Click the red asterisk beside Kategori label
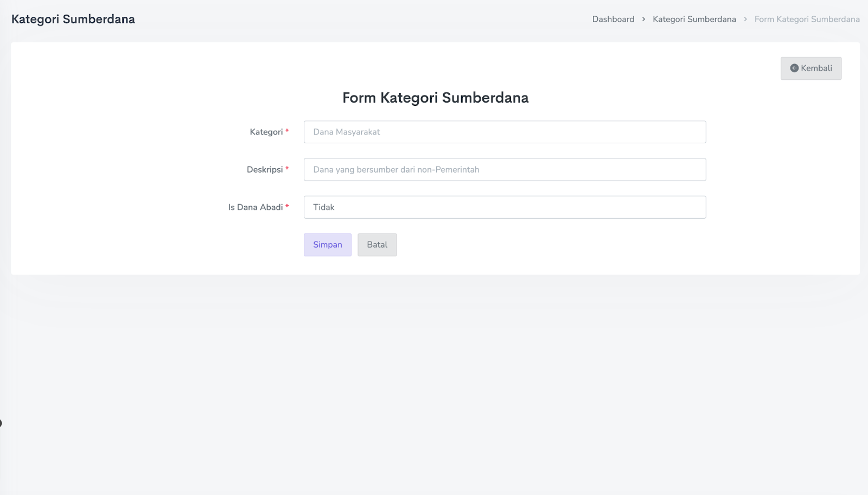868x495 pixels. click(x=287, y=131)
